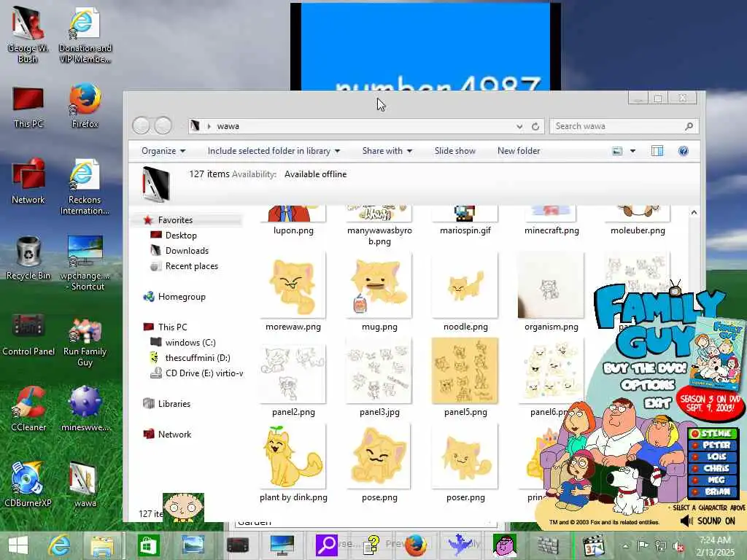
Task: Launch CDBurnerXP from the desktop
Action: pyautogui.click(x=28, y=484)
